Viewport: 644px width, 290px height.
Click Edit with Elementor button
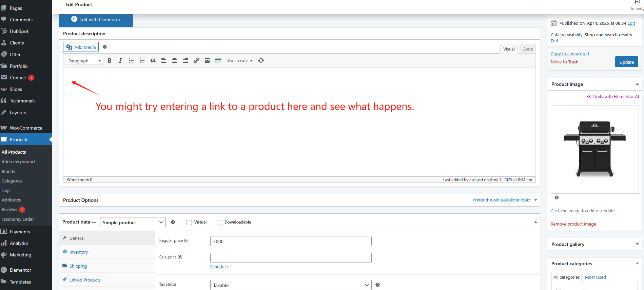coord(96,20)
